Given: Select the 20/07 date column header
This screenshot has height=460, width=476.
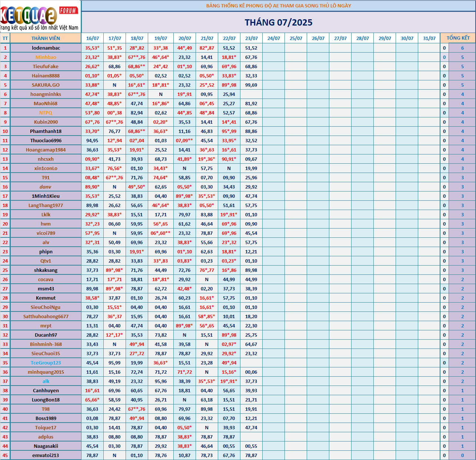Looking at the screenshot, I should pyautogui.click(x=184, y=38).
